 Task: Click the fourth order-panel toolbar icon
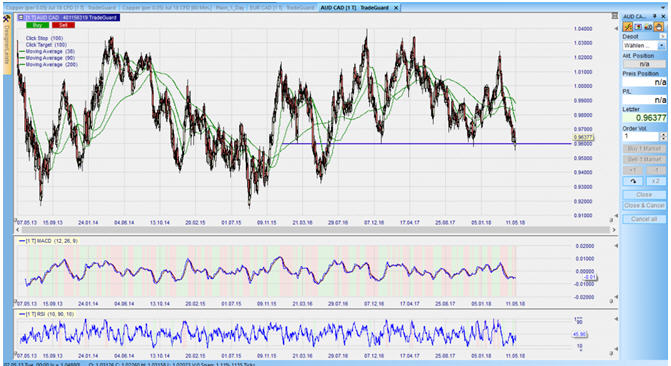[x=659, y=27]
